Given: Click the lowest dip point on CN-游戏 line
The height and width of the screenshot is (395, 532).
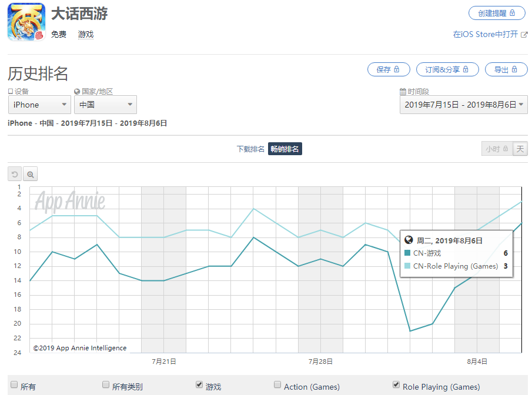Looking at the screenshot, I should (x=410, y=331).
